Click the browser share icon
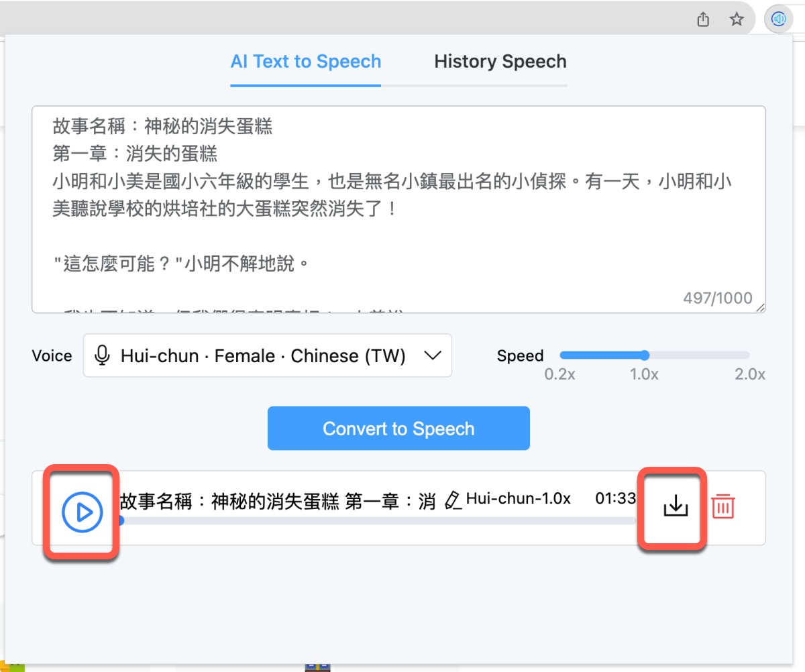The image size is (805, 672). pos(703,19)
